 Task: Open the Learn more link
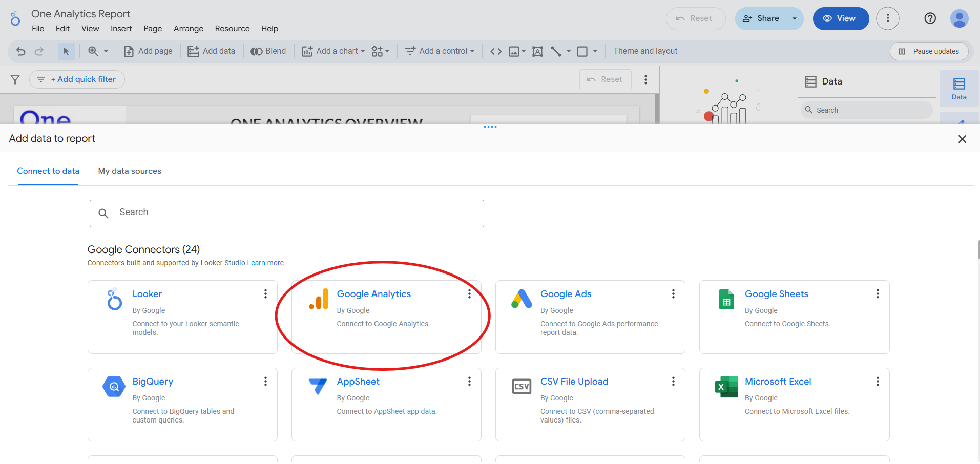265,263
